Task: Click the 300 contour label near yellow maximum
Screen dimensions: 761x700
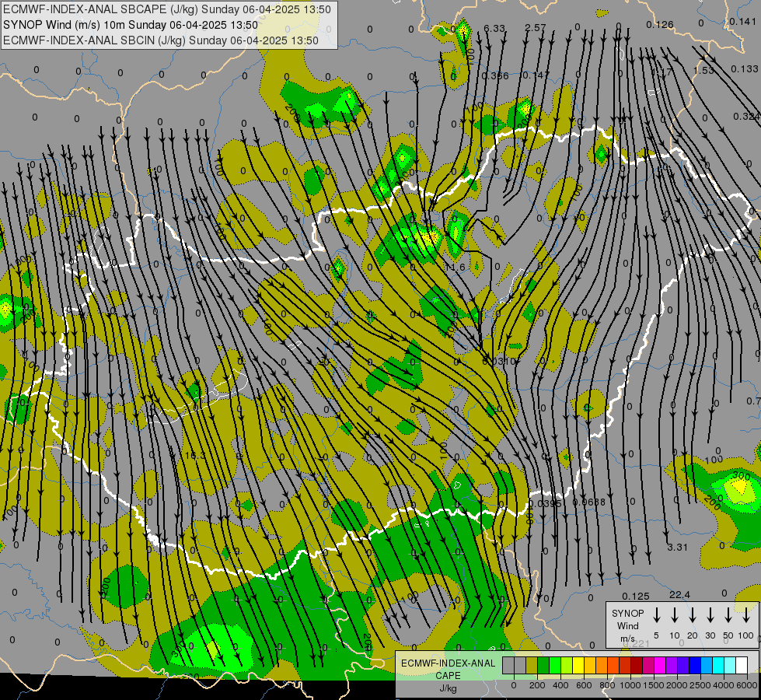Action: tap(741, 475)
